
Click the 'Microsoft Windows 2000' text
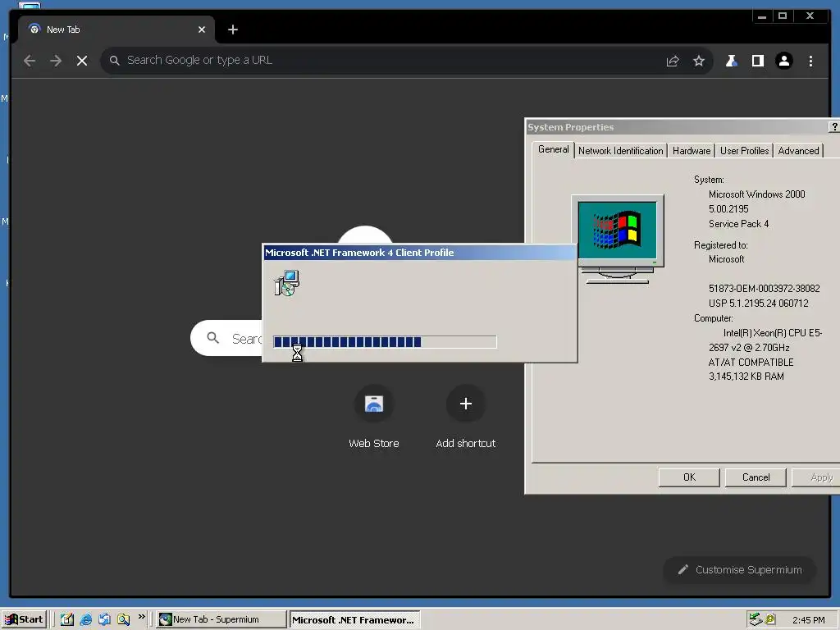[756, 194]
